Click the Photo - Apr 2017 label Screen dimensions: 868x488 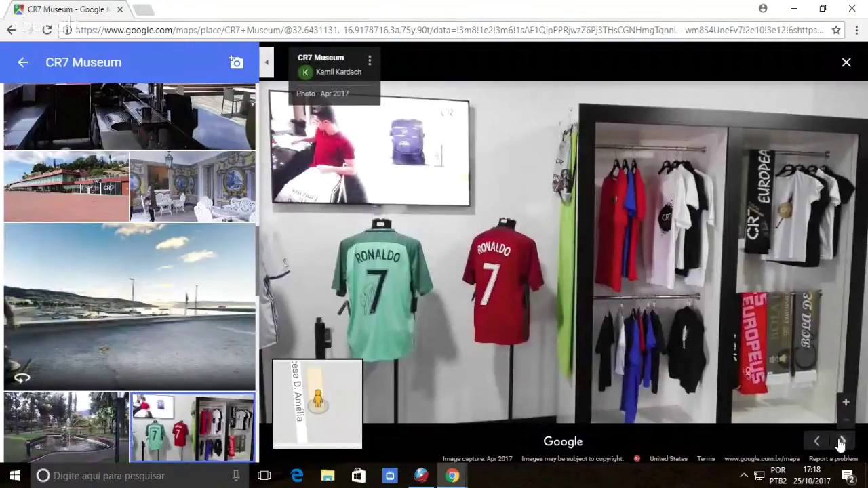point(322,94)
